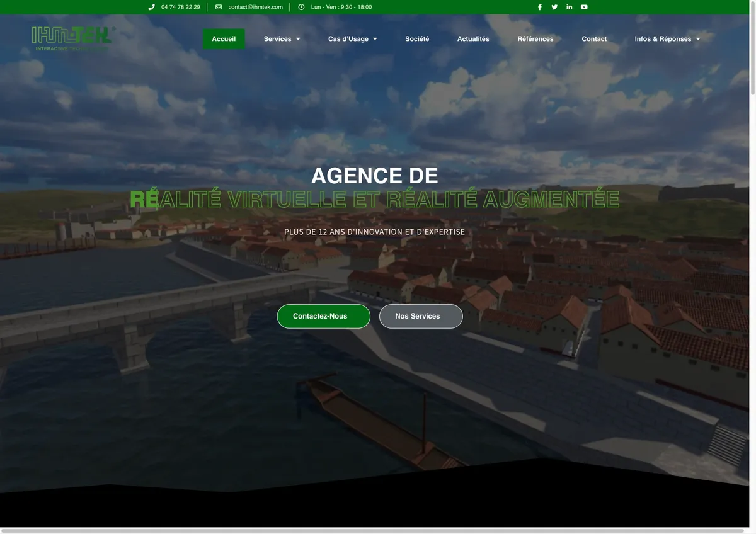
Task: Open the LinkedIn social icon
Action: coord(570,7)
